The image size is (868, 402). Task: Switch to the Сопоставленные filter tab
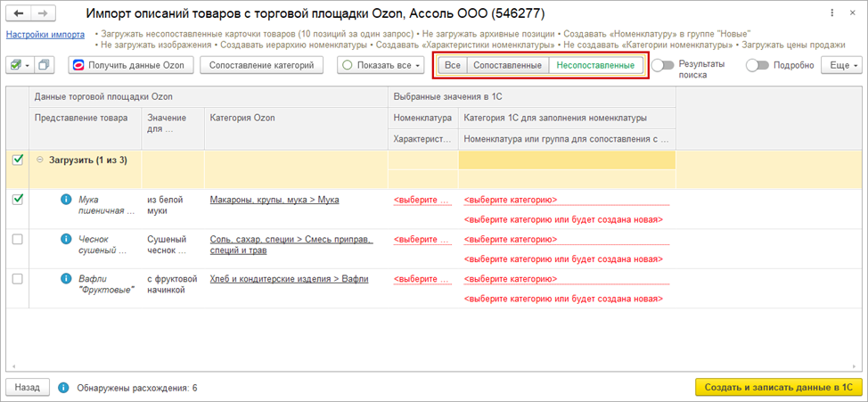507,65
